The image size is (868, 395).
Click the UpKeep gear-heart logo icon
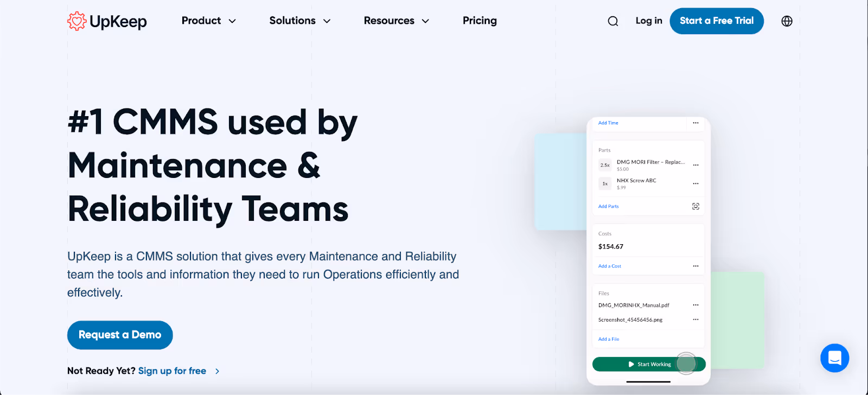[76, 21]
